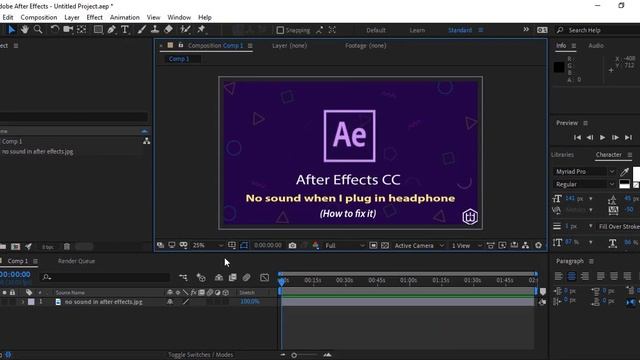Open the Fill Over Stroke dropdown

618,227
